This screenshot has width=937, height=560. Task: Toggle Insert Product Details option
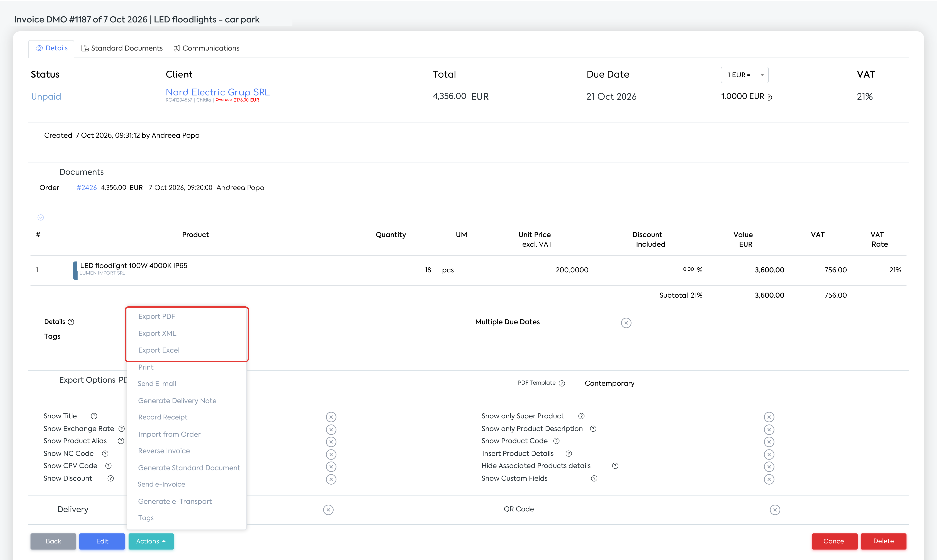point(769,454)
